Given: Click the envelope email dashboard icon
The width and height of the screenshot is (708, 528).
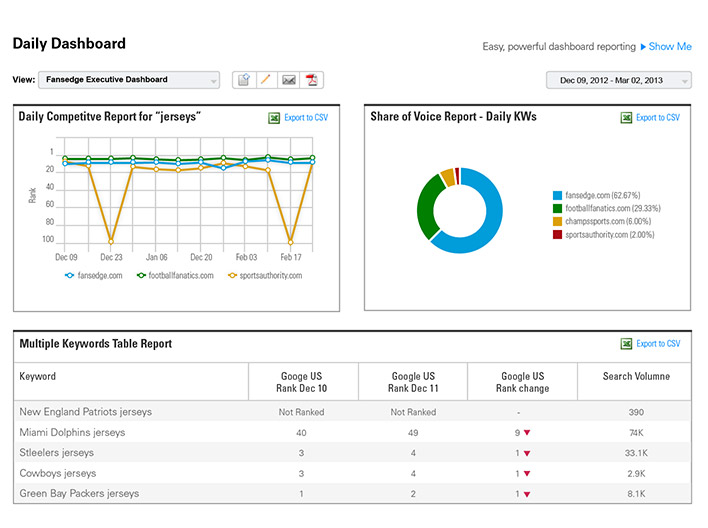Looking at the screenshot, I should (289, 80).
